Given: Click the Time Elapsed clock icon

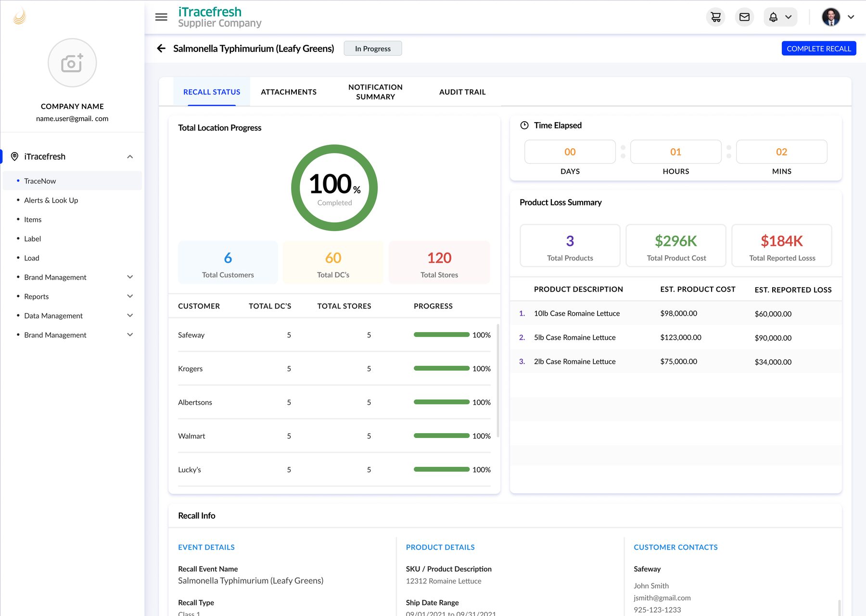Looking at the screenshot, I should click(524, 125).
